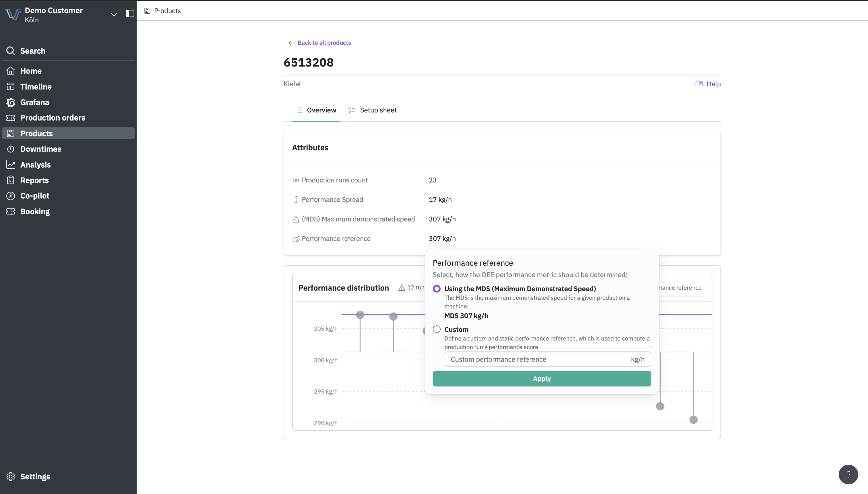868x494 pixels.
Task: Click the data point near 295 kg/h gridline
Action: click(x=660, y=406)
